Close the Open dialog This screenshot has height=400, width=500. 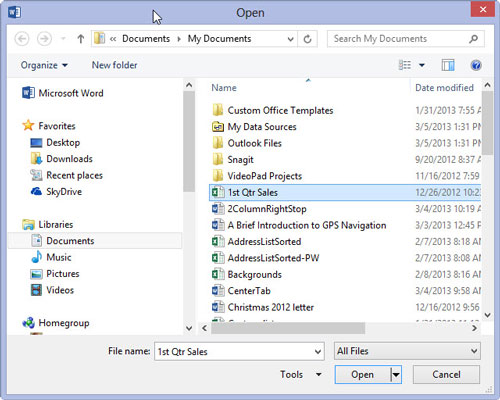483,9
